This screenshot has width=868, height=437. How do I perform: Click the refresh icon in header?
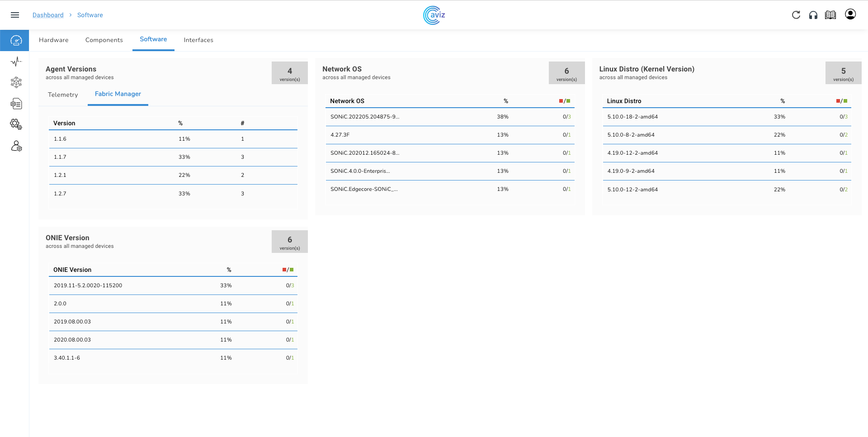796,15
